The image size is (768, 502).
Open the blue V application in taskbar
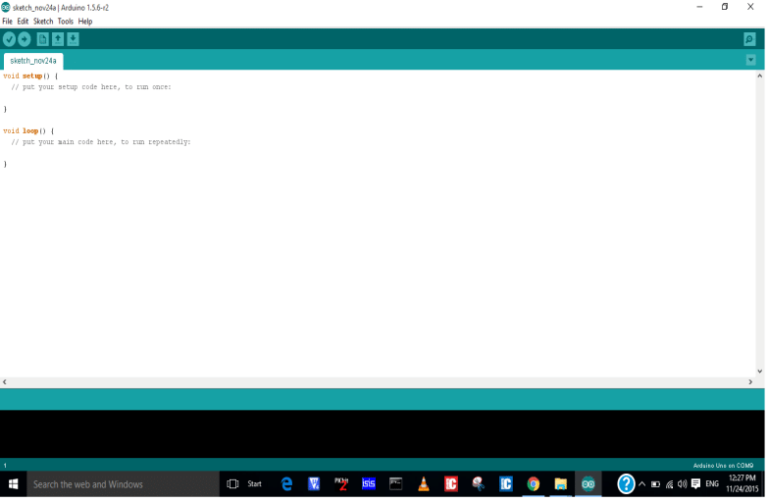[314, 484]
